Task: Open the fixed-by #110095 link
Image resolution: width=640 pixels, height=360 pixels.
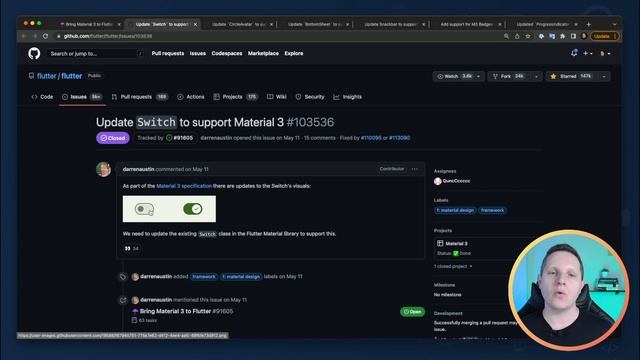Action: tap(371, 138)
